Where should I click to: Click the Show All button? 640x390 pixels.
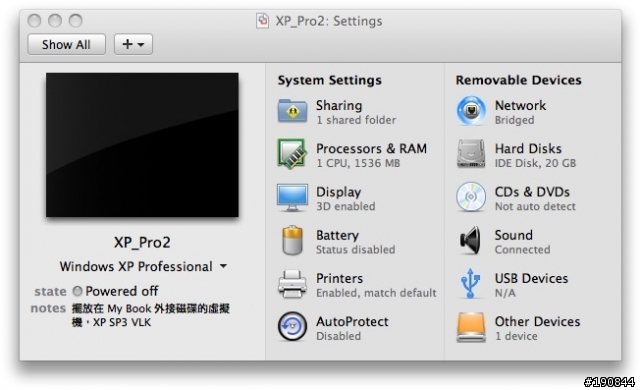(66, 44)
